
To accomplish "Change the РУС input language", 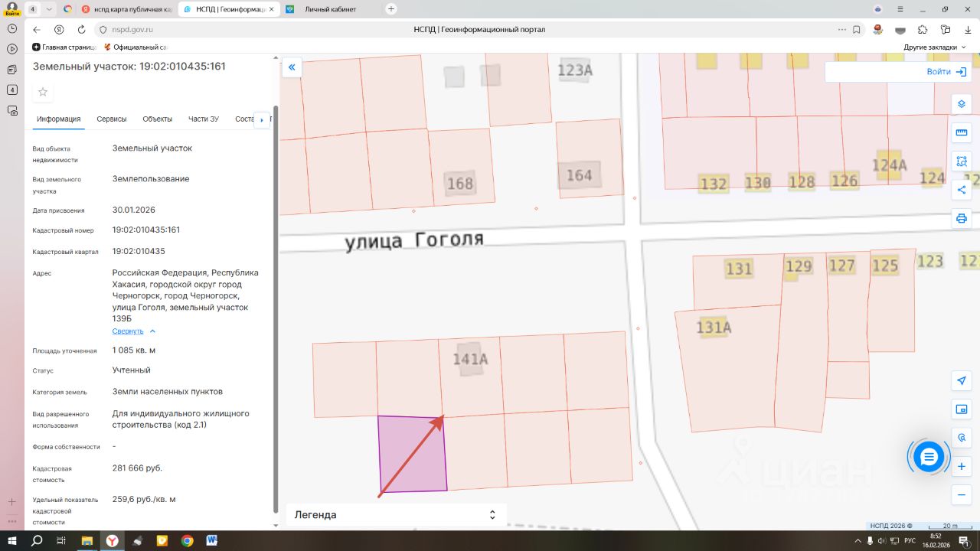I will coord(910,540).
